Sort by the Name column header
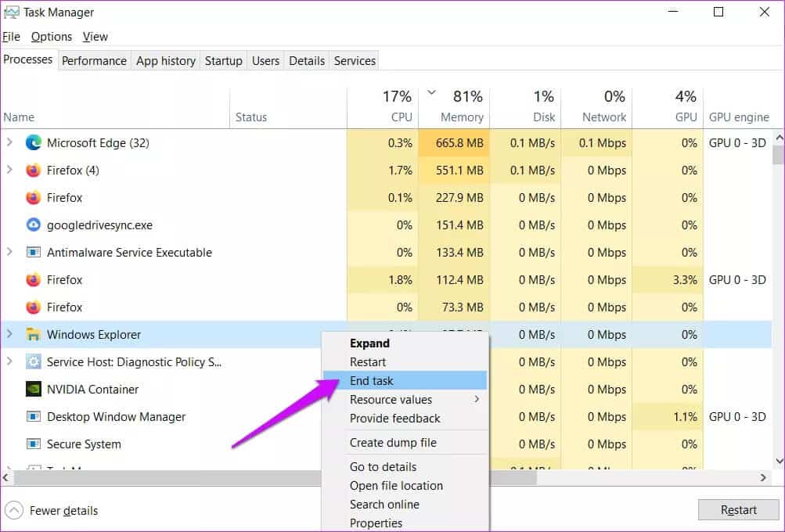785x532 pixels. point(115,107)
